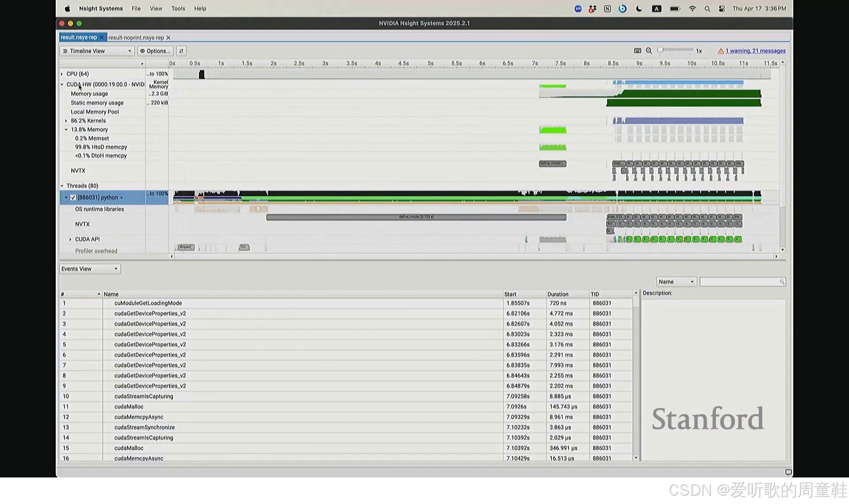849x504 pixels.
Task: Click the search magnifier in filter field
Action: 782,282
